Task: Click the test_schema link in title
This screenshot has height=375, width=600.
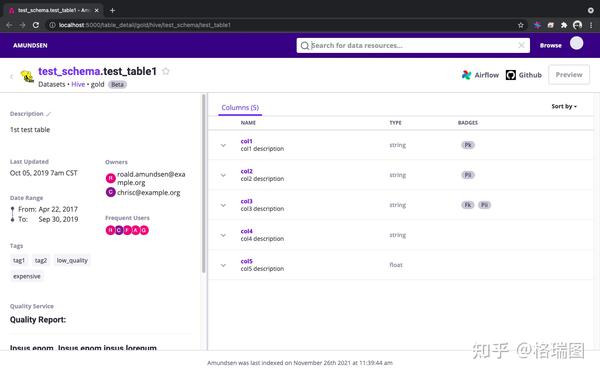Action: pos(69,71)
